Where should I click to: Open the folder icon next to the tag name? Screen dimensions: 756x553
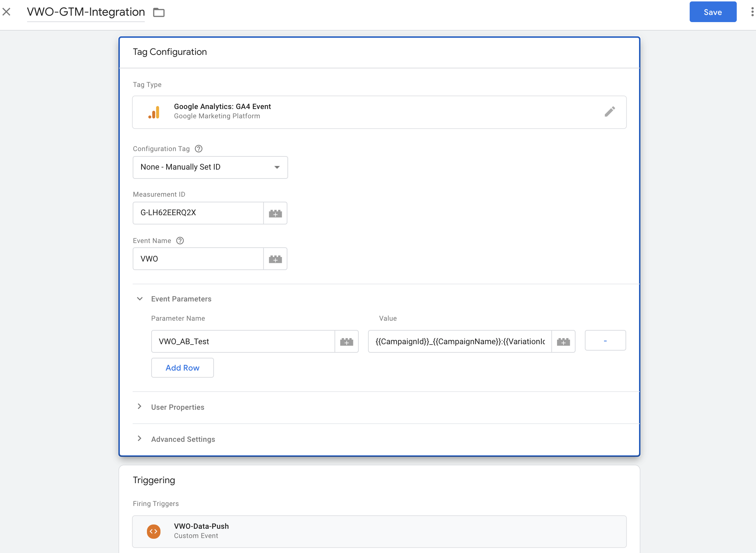point(159,12)
